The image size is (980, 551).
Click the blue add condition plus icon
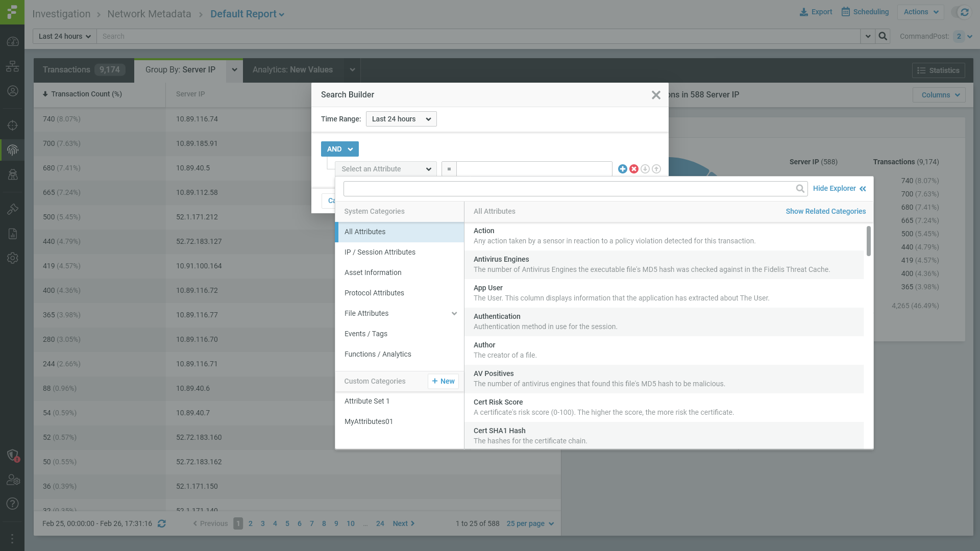[622, 169]
